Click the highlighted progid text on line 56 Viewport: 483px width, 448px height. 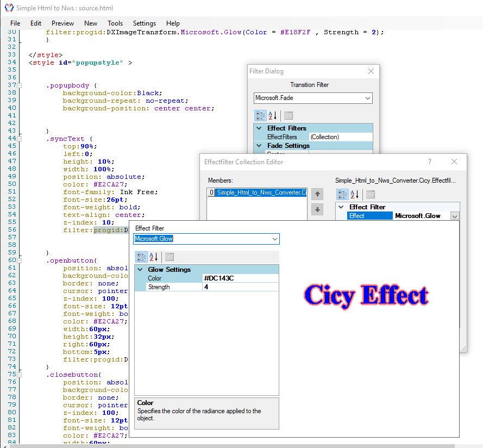click(x=111, y=230)
